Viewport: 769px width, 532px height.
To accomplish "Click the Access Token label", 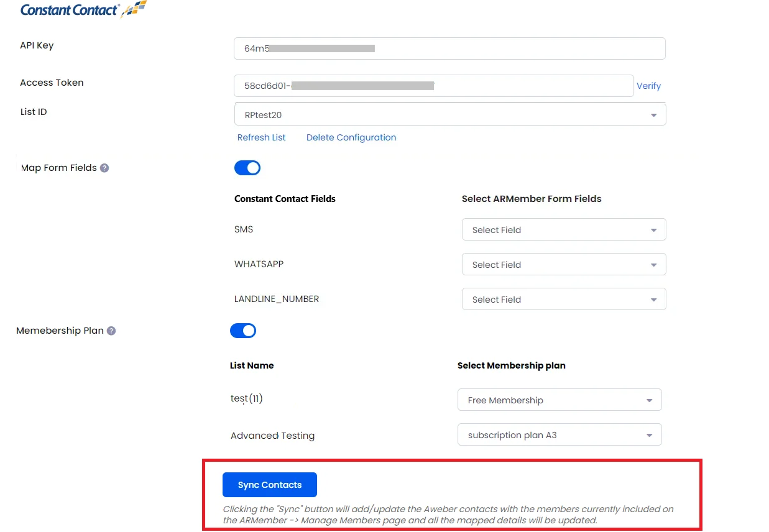I will click(x=52, y=83).
